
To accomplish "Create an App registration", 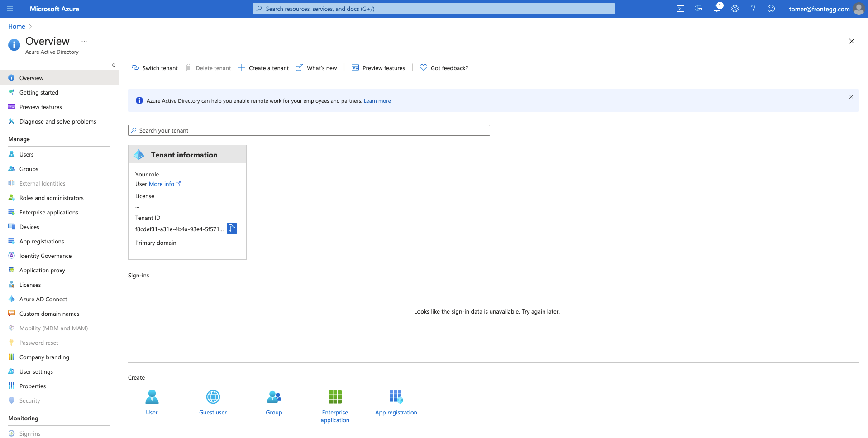I will 396,402.
